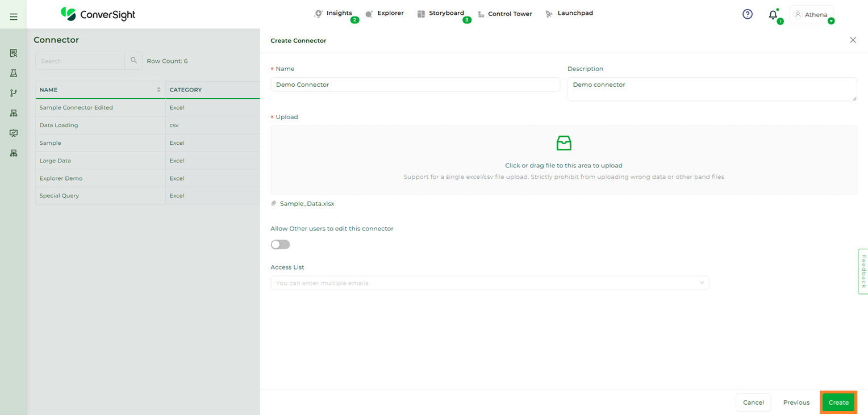Viewport: 868px width, 415px height.
Task: Click the Previous button
Action: click(796, 403)
